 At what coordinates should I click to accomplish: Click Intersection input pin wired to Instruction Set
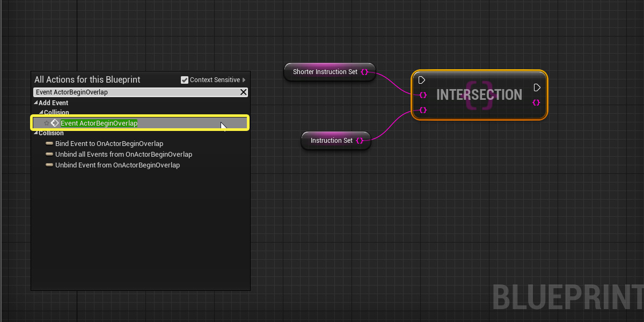(423, 110)
